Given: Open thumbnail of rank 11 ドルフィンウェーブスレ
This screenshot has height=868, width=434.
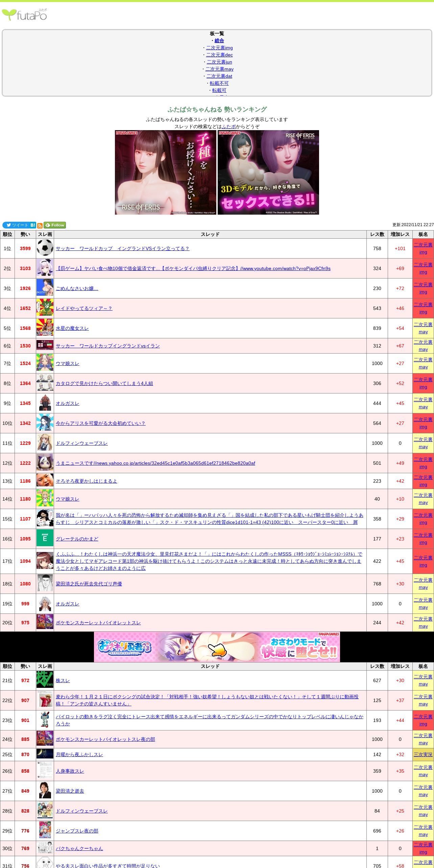Looking at the screenshot, I should coord(45,442).
